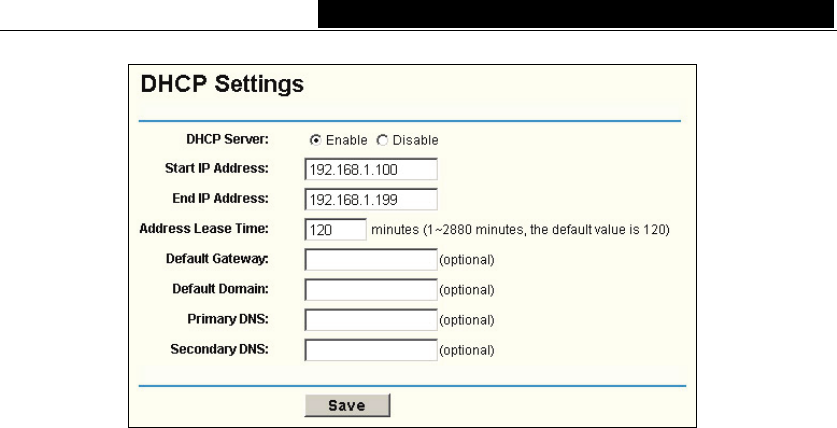The width and height of the screenshot is (837, 428).
Task: Click the 'Default Domain:' label
Action: point(220,289)
